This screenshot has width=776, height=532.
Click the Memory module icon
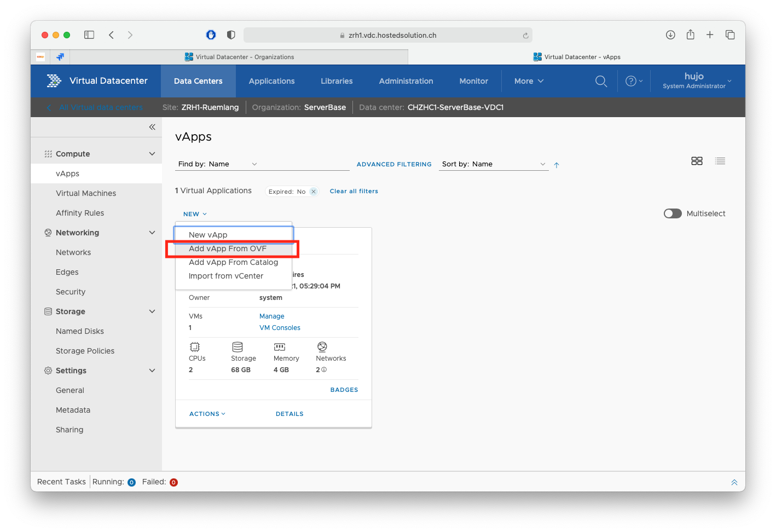click(280, 347)
